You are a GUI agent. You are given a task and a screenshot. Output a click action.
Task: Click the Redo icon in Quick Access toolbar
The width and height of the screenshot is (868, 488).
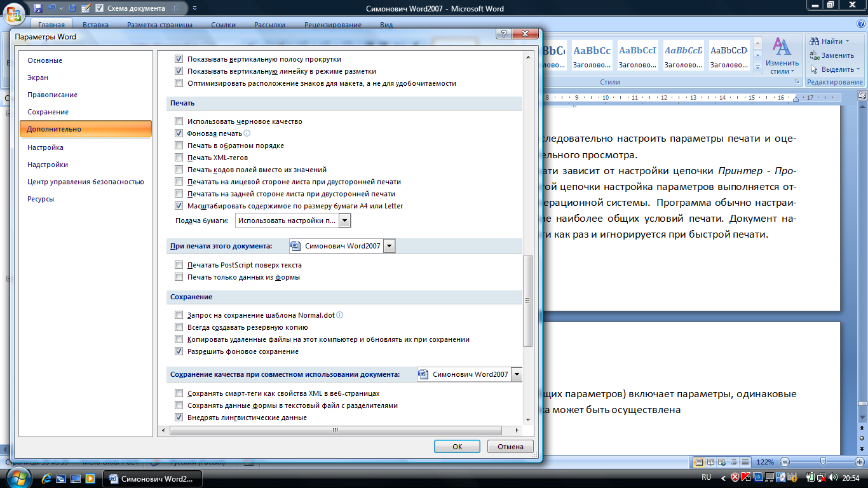(x=71, y=8)
